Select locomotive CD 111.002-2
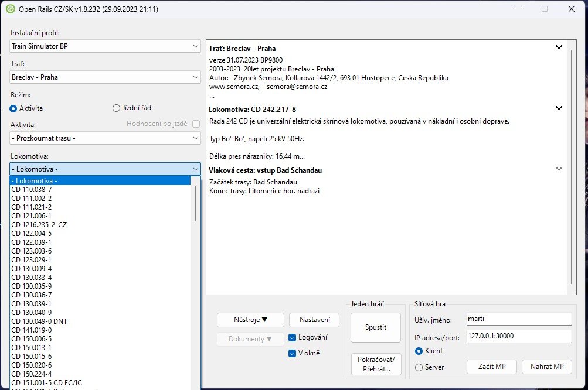This screenshot has height=390, width=588. point(100,198)
